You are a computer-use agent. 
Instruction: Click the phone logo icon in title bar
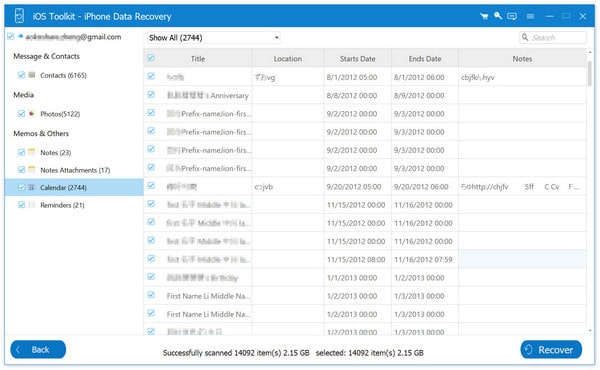pyautogui.click(x=19, y=16)
